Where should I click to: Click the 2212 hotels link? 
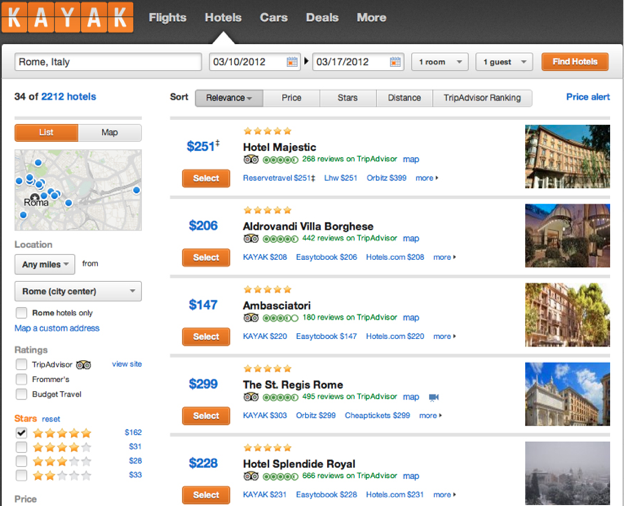68,97
